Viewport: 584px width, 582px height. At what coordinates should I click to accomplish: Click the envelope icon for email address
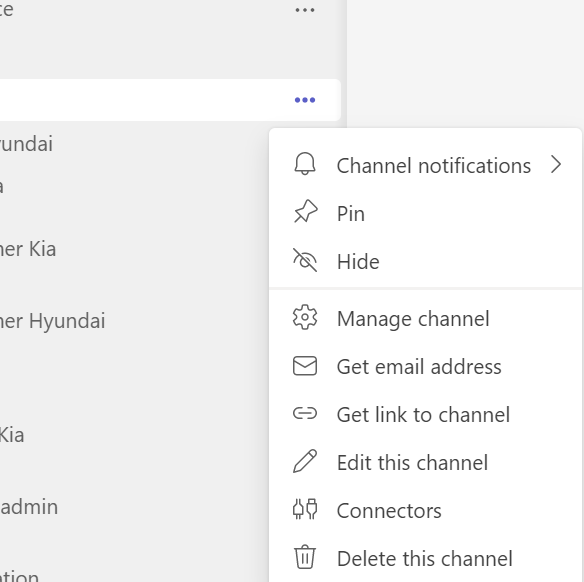point(305,366)
